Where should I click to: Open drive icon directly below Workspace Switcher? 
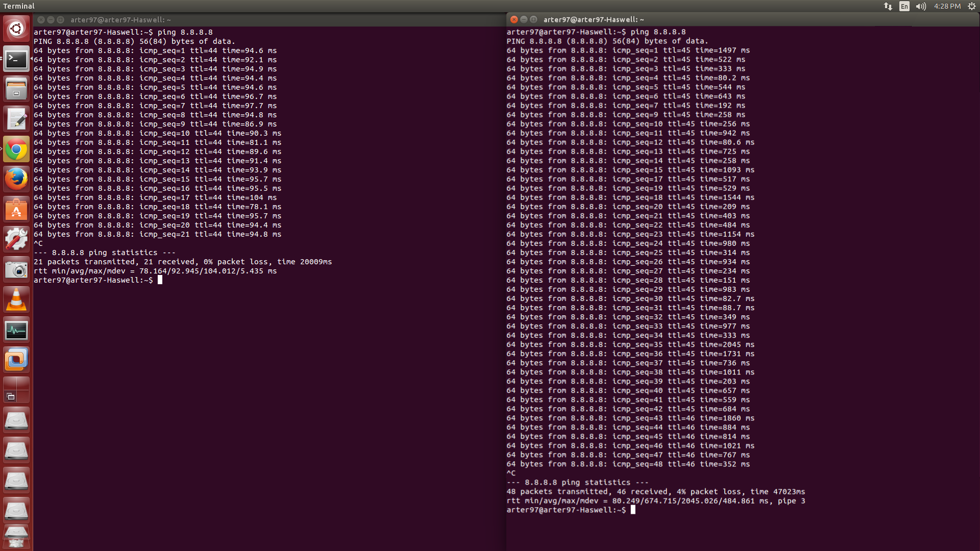16,420
